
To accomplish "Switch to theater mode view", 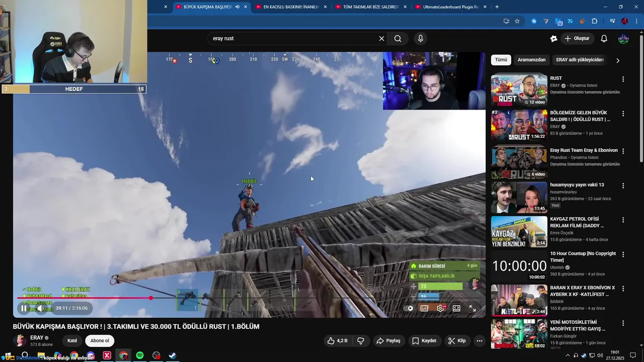I will [x=456, y=309].
